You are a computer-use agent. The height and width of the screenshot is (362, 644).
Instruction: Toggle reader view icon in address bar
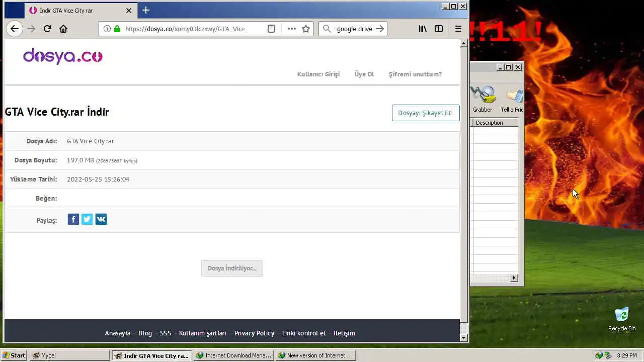tap(271, 29)
